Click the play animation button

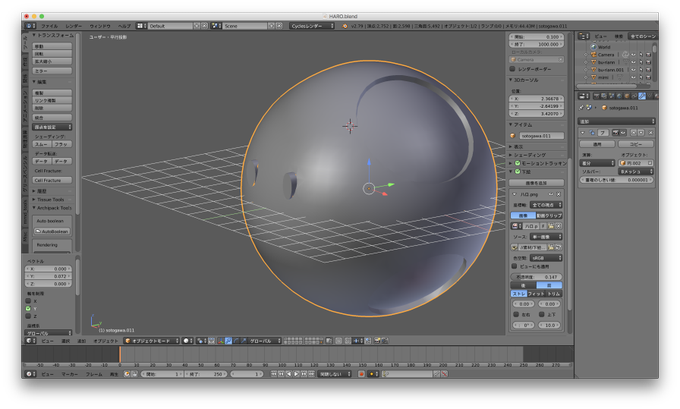[297, 374]
